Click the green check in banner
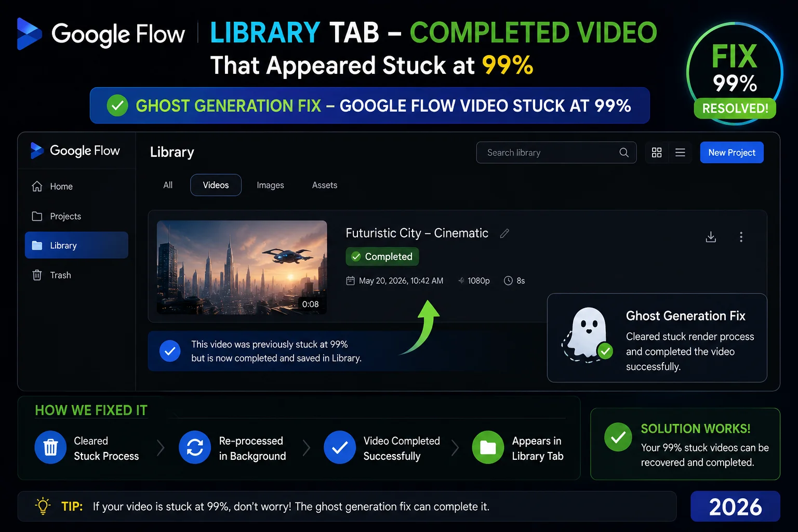Screen dimensions: 798x532 point(117,105)
